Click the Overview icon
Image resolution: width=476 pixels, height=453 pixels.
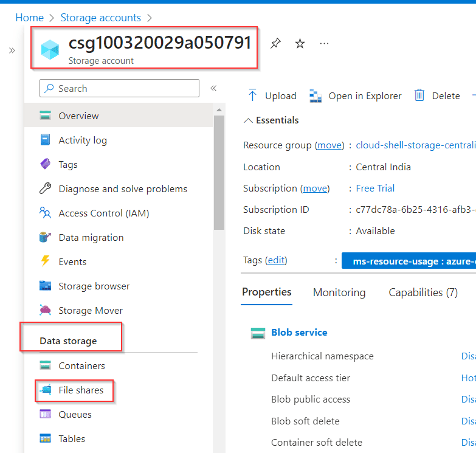pyautogui.click(x=45, y=116)
